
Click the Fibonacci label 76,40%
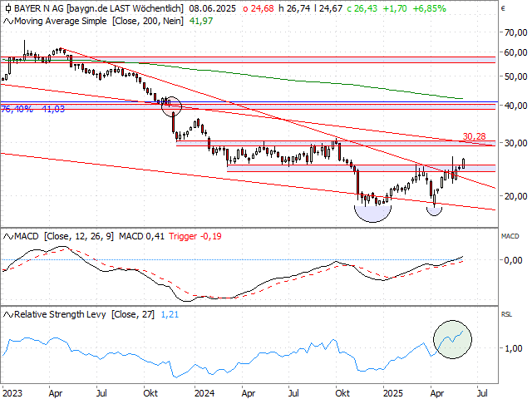tap(17, 109)
